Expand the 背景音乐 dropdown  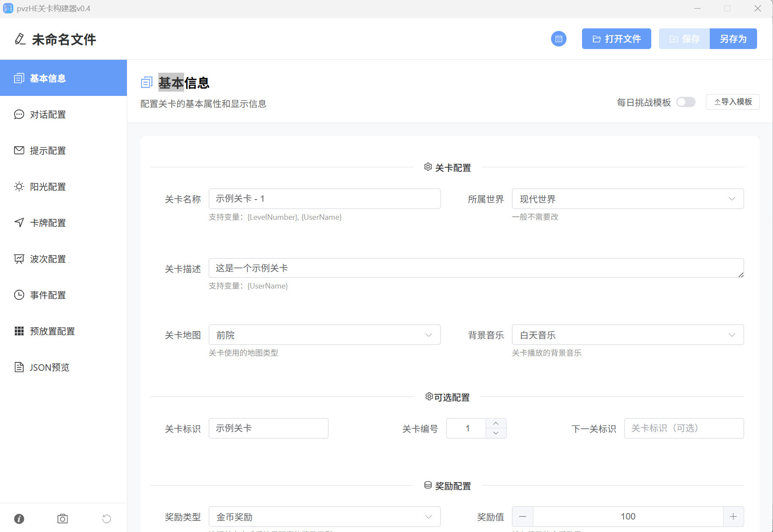coord(628,335)
